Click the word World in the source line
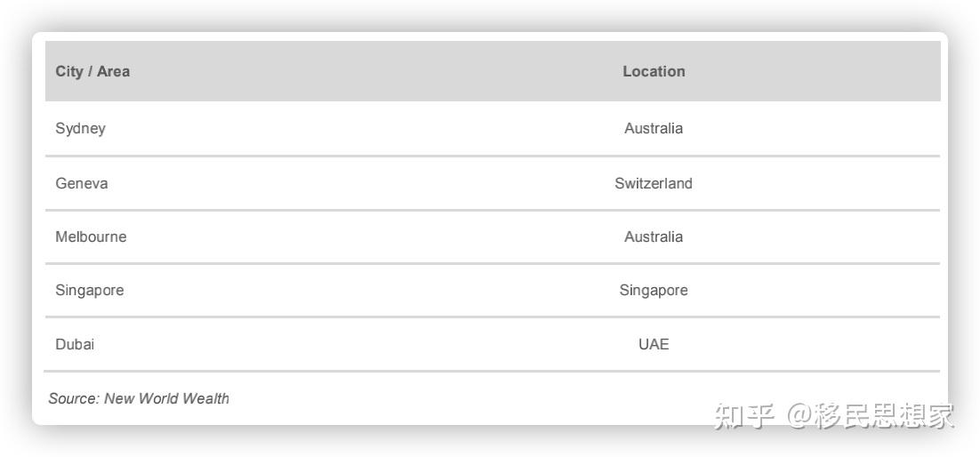Screen dimensions: 980x457 [x=157, y=399]
